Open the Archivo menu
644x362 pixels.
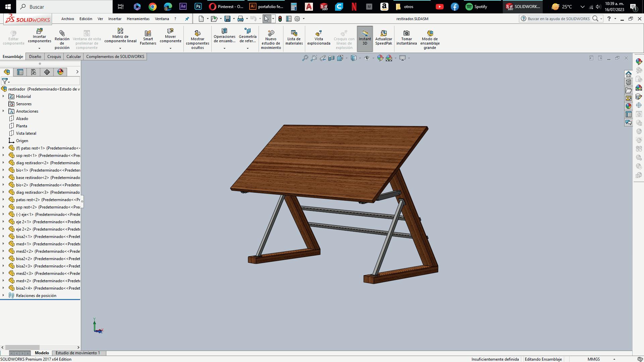(x=67, y=19)
